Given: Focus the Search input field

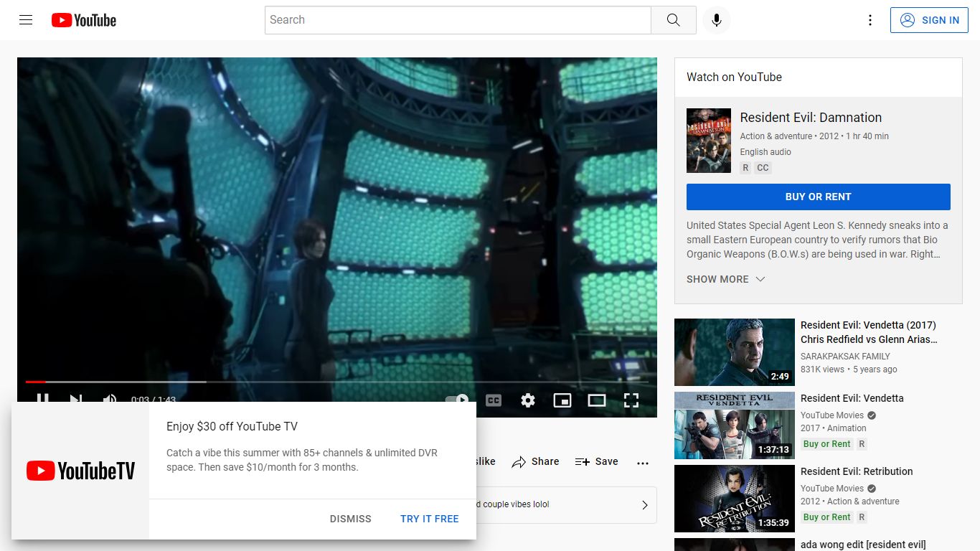Looking at the screenshot, I should [x=458, y=20].
